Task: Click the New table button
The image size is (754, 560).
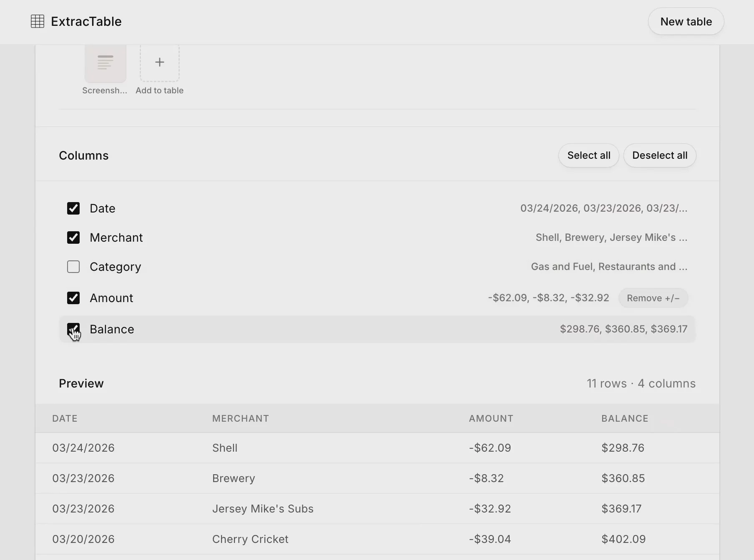Action: (x=686, y=22)
